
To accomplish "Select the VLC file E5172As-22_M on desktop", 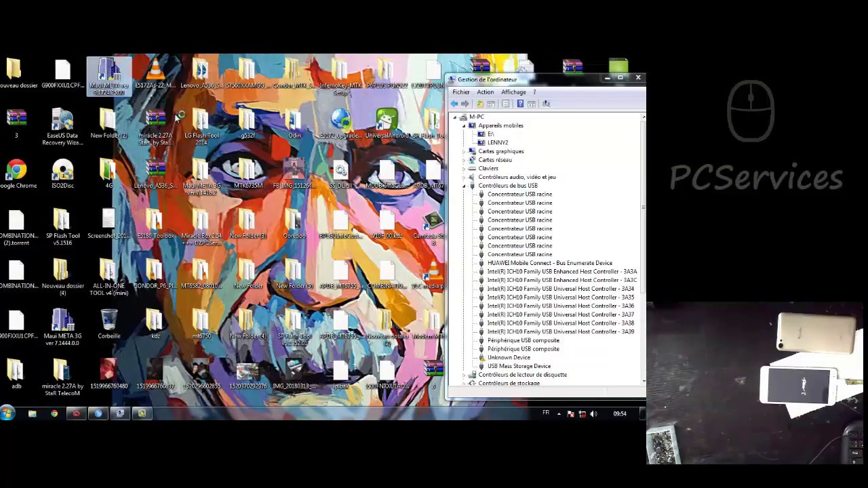I will click(x=155, y=73).
